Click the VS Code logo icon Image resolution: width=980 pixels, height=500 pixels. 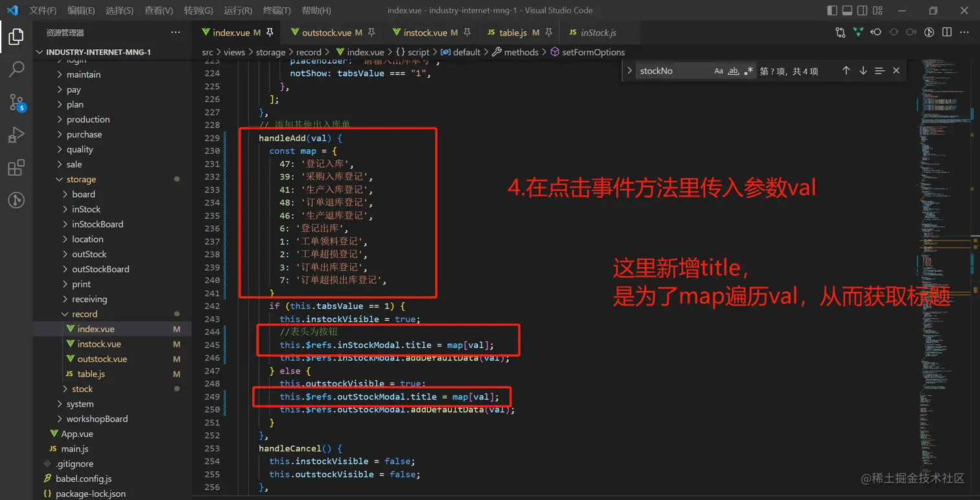click(x=12, y=10)
